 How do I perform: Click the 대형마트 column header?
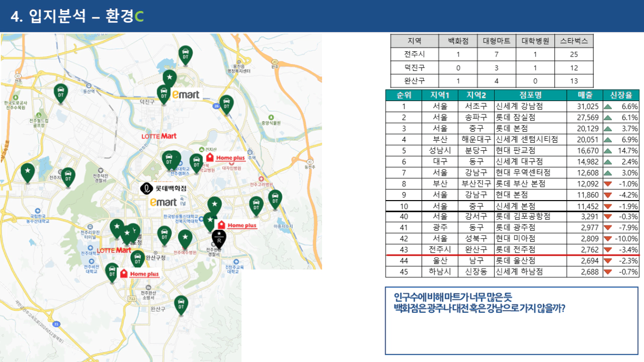tap(497, 41)
